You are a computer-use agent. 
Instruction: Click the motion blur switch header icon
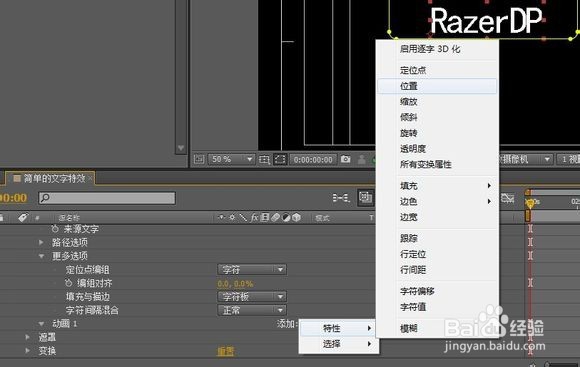pos(275,218)
